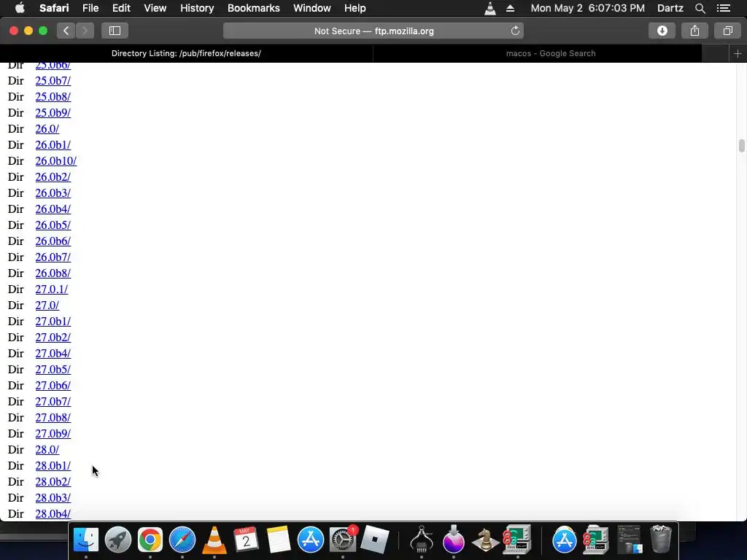Screen dimensions: 747x560
Task: Select the Directory Listing tab
Action: [x=186, y=54]
